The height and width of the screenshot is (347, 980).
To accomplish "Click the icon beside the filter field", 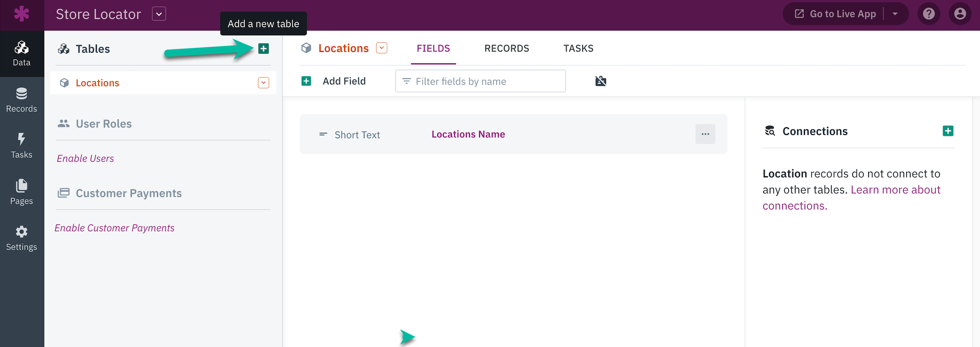I will click(x=600, y=81).
